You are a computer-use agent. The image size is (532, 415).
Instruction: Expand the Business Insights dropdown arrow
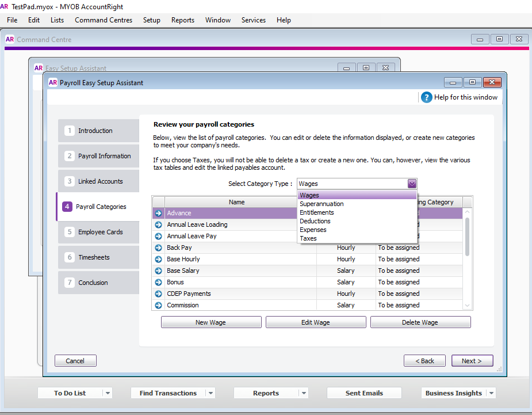[x=491, y=393]
